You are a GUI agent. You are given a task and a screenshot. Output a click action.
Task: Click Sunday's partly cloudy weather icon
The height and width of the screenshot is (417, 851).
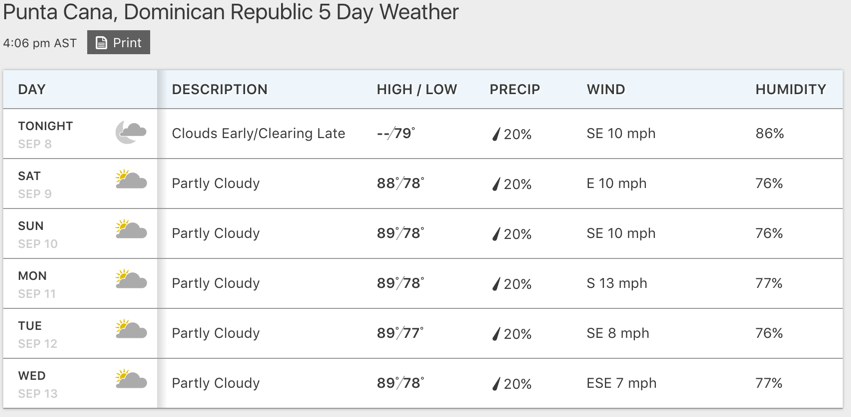(x=131, y=229)
